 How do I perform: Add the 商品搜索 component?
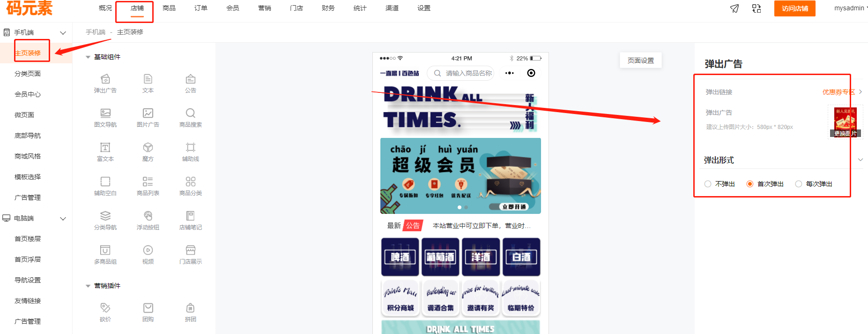click(x=191, y=118)
